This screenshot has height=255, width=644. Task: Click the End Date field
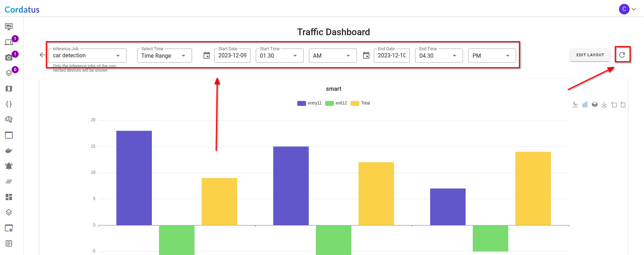(x=392, y=56)
